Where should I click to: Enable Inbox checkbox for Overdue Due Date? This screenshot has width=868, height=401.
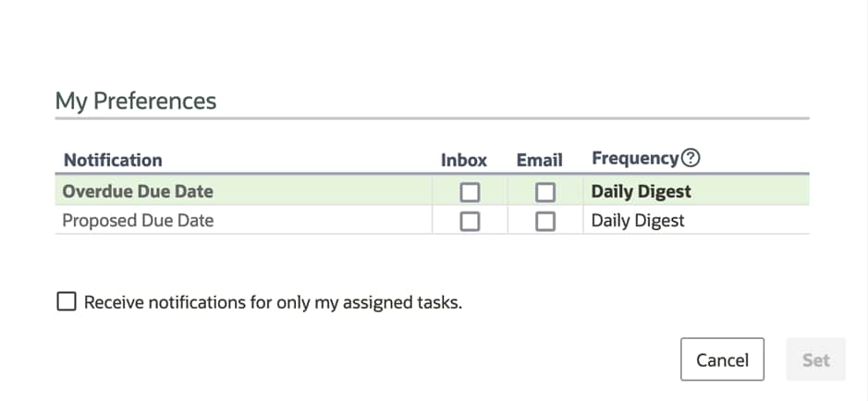[471, 192]
